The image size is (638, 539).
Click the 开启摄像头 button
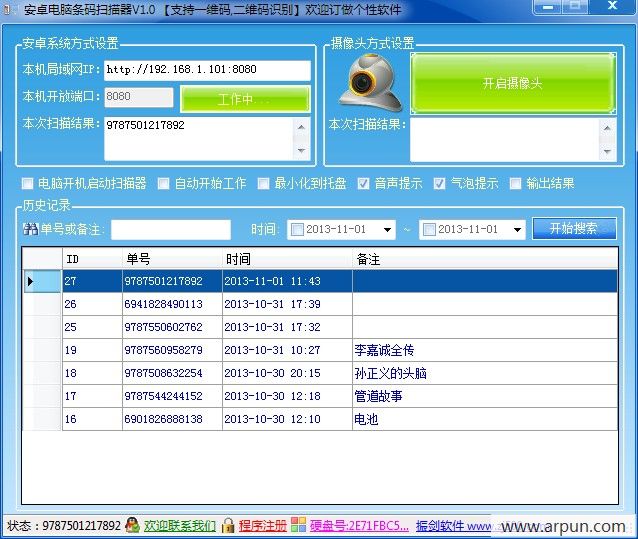512,83
